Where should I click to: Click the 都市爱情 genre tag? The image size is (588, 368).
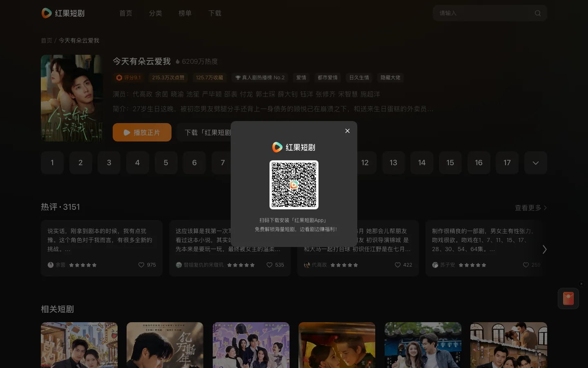tap(327, 78)
